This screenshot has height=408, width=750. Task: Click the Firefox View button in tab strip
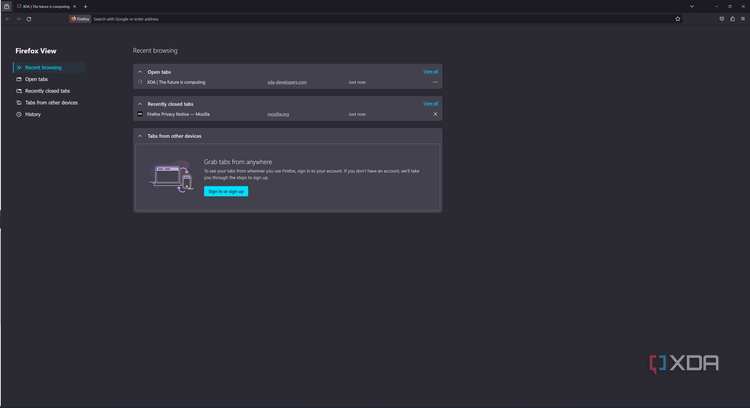(7, 6)
